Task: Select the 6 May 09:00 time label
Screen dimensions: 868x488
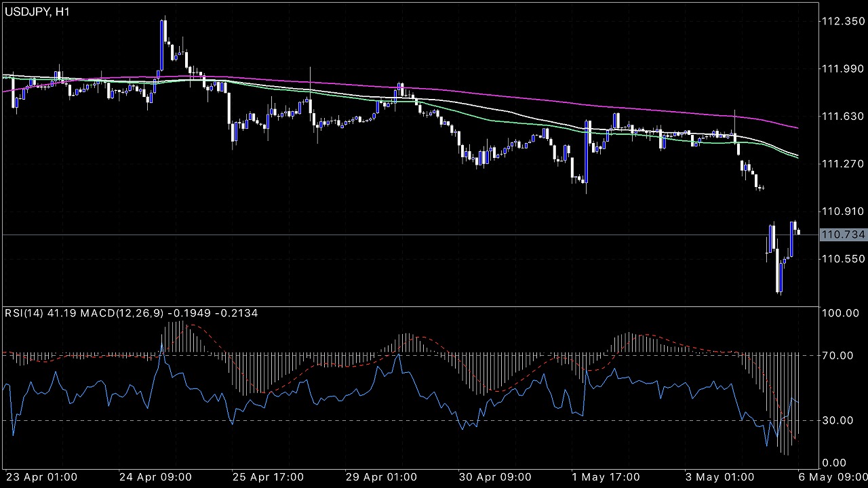Action: tap(833, 476)
